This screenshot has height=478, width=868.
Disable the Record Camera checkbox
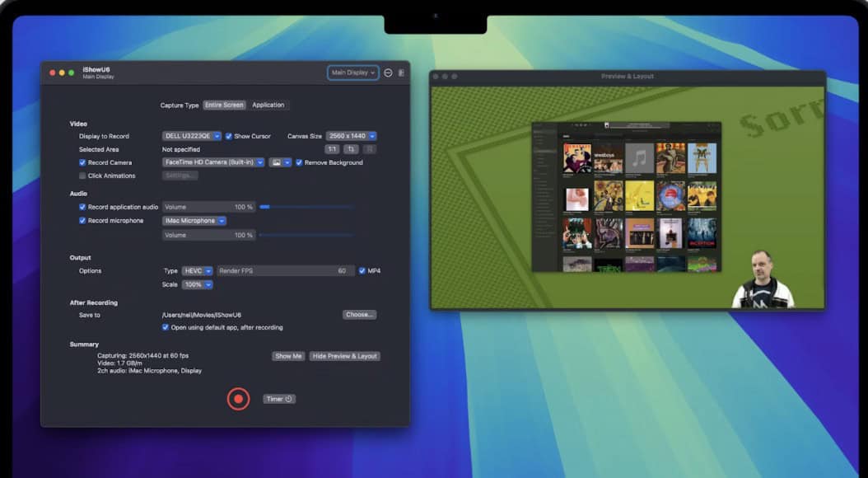tap(82, 163)
